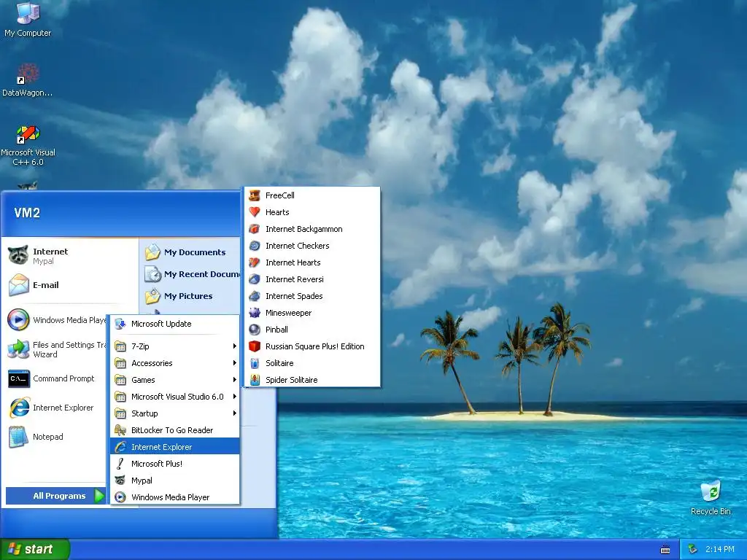The width and height of the screenshot is (747, 560).
Task: Click the Internet Backgammon icon
Action: (255, 229)
